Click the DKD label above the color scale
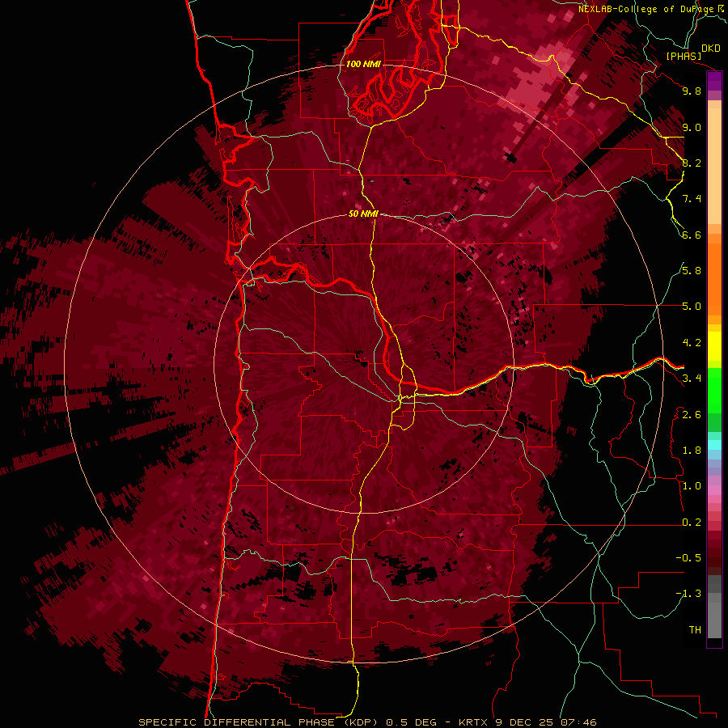Screen dimensions: 728x728 pos(711,49)
